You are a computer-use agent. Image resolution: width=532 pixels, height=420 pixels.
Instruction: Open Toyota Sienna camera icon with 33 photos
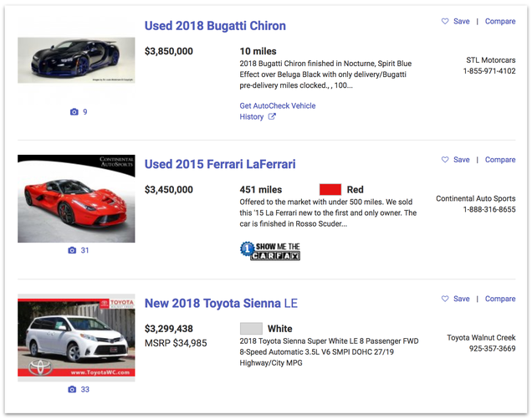[72, 390]
